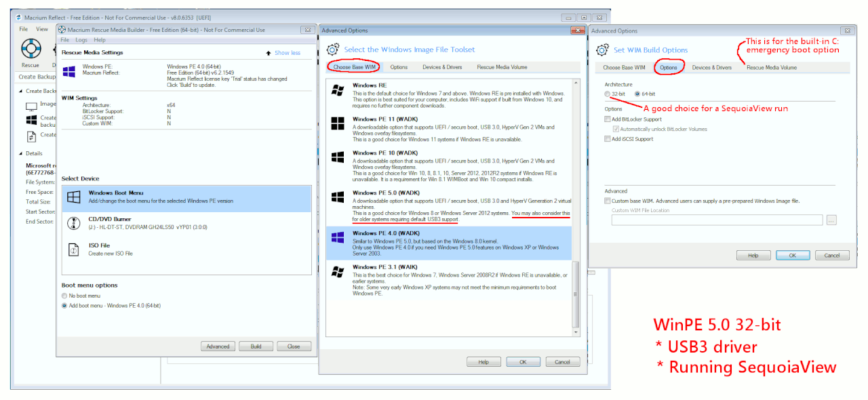
Task: Open Devices & Drivers tab in WIM Build Options dialog
Action: pyautogui.click(x=711, y=68)
